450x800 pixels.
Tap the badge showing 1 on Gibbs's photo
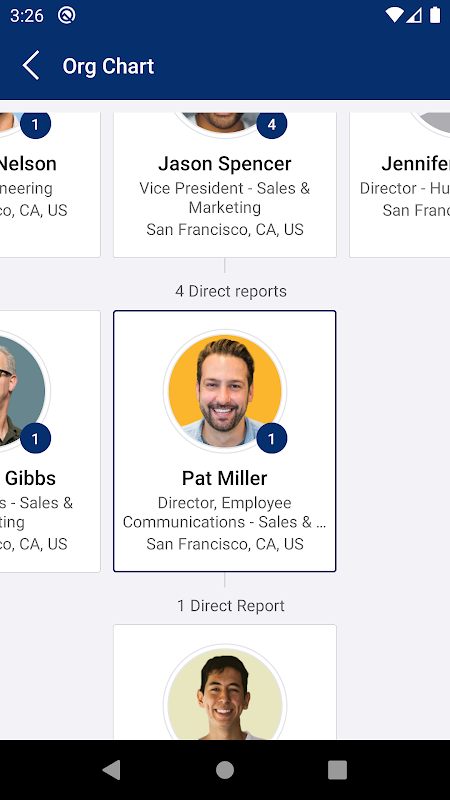(x=35, y=438)
